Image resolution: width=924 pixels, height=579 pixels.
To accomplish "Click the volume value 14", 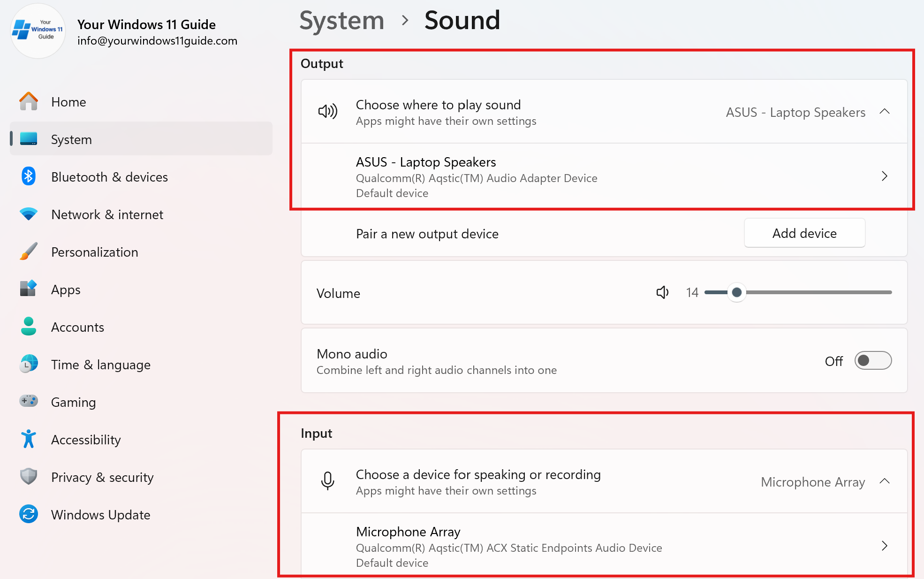I will 692,292.
